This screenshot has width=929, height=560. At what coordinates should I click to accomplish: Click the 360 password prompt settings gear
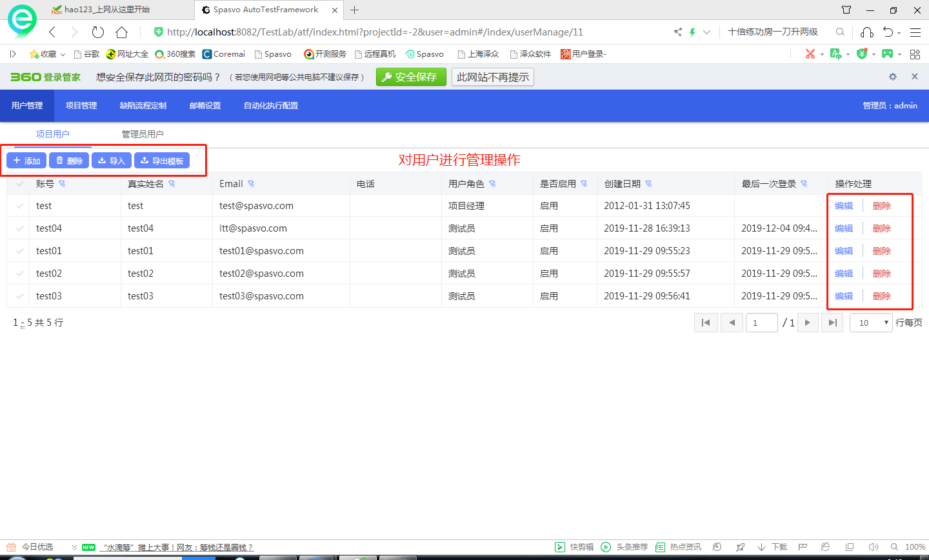(893, 77)
